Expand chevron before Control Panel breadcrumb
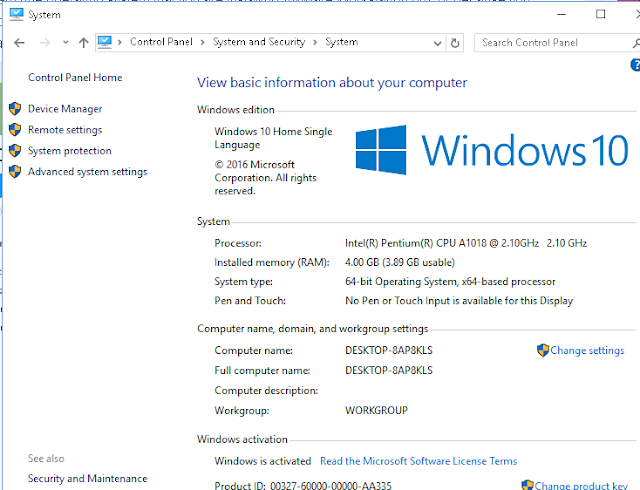The height and width of the screenshot is (490, 640). click(x=120, y=42)
